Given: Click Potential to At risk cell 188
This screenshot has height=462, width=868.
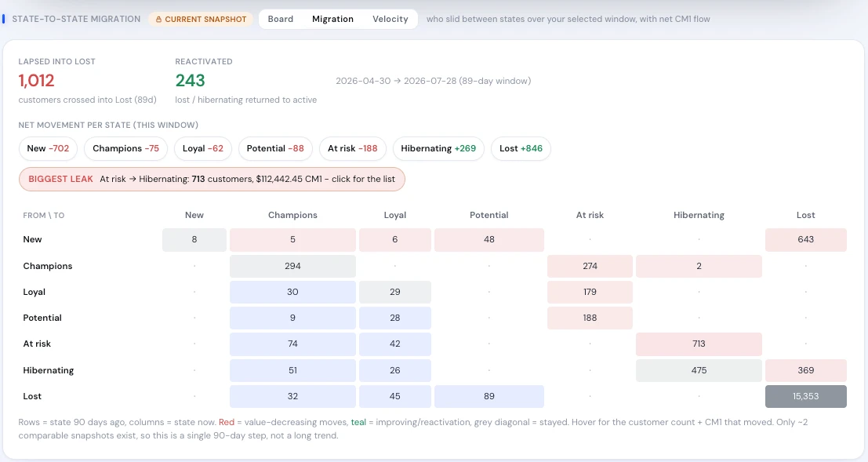Looking at the screenshot, I should (590, 318).
